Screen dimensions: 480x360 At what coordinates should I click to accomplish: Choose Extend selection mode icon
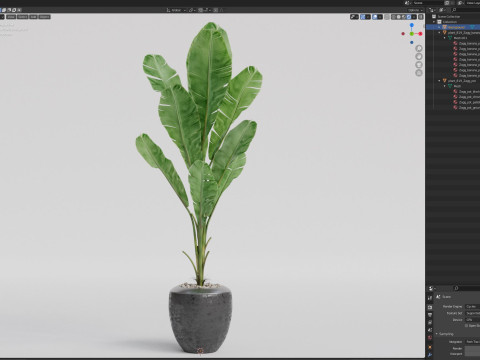(x=4, y=10)
